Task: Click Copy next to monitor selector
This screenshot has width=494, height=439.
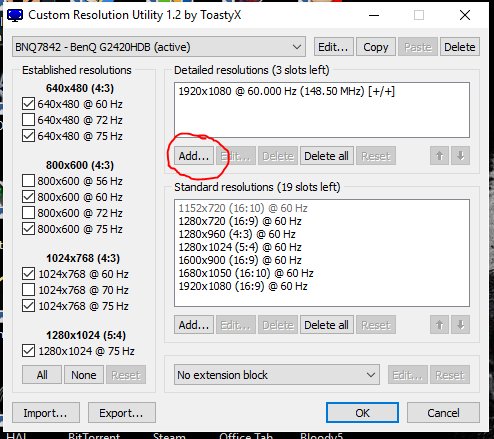Action: point(376,47)
